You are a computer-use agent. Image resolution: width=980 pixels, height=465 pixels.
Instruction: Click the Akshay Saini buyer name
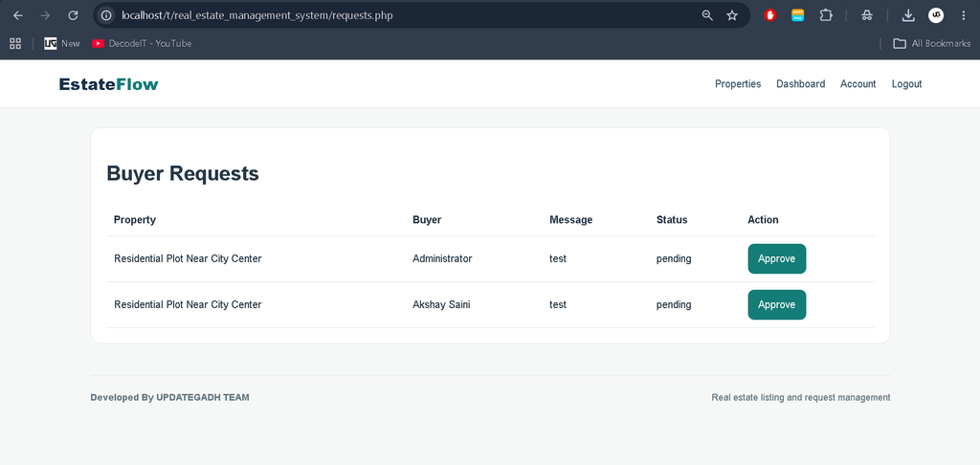(441, 304)
